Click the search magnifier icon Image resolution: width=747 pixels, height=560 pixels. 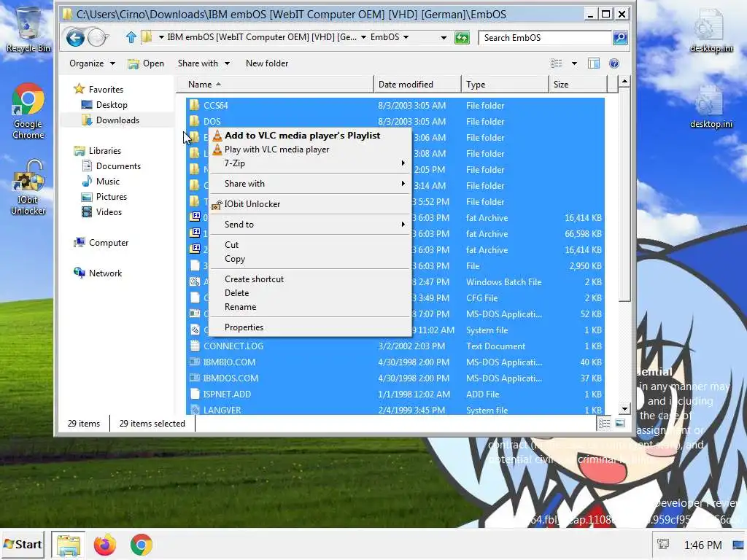point(620,38)
